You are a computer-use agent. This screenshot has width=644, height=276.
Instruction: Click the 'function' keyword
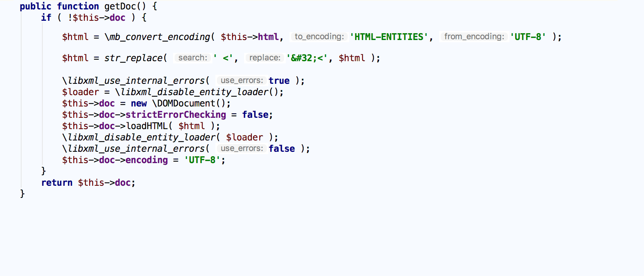(78, 6)
